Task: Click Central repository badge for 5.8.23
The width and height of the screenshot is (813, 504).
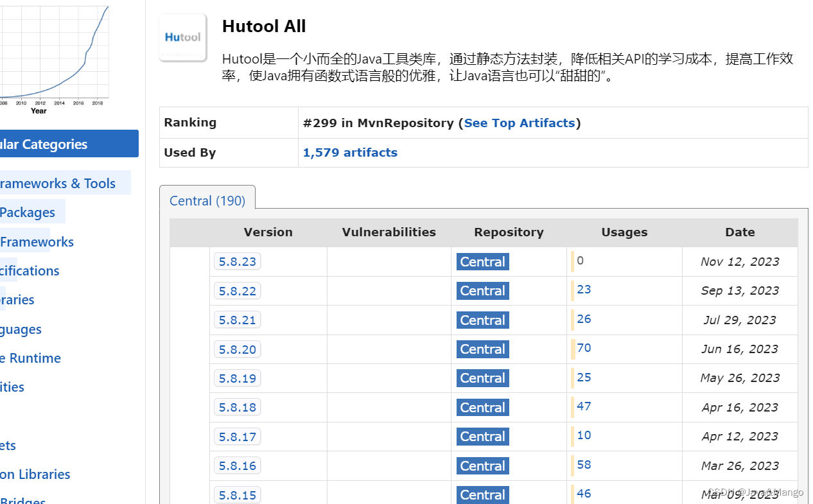Action: pos(483,261)
